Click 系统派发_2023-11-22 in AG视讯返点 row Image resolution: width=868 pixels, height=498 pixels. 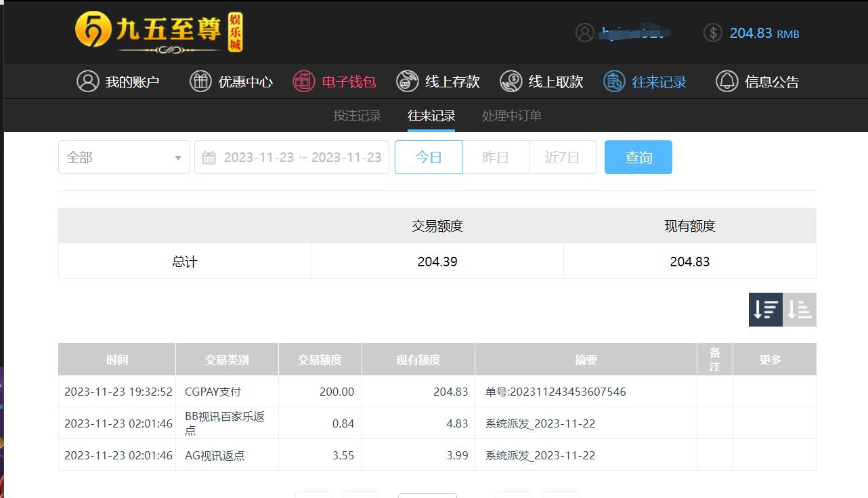pos(540,455)
